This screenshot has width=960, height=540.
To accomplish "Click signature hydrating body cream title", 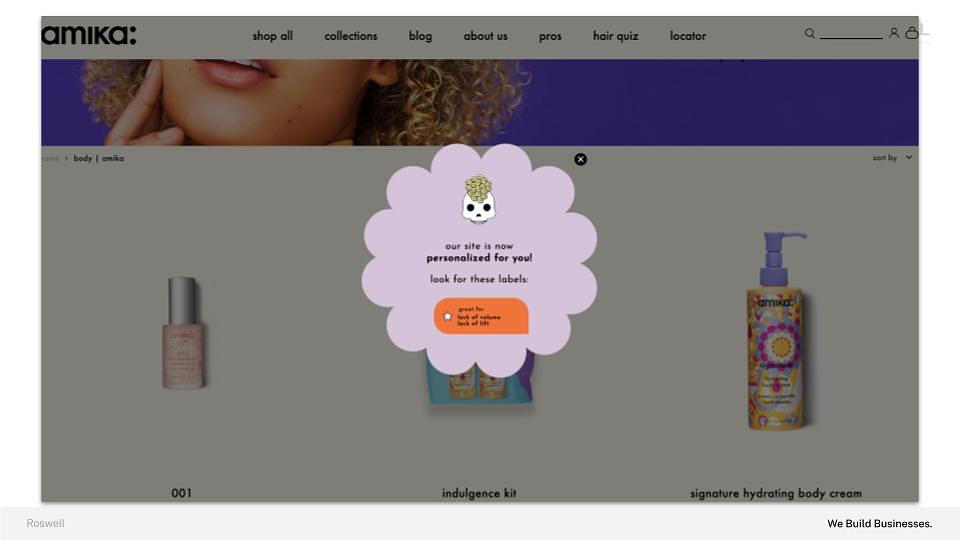I will [776, 493].
